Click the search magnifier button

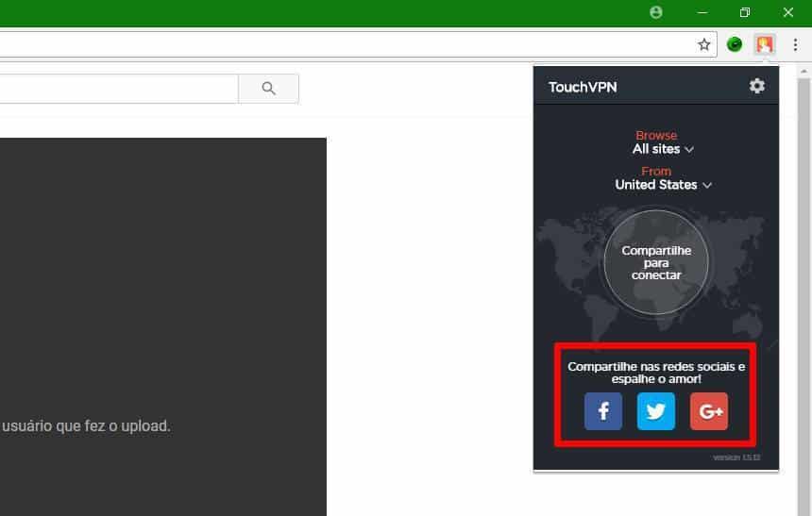(268, 89)
